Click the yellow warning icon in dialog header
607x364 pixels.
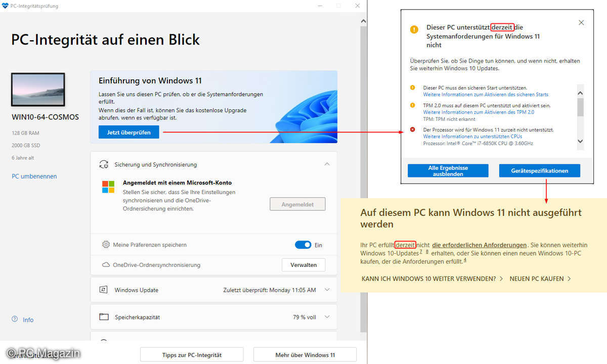click(x=414, y=29)
